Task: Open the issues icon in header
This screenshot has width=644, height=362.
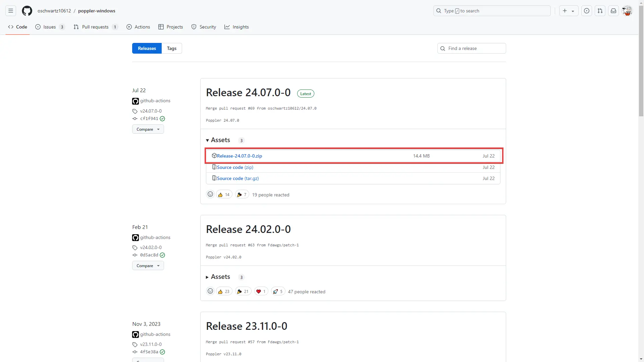Action: point(586,11)
